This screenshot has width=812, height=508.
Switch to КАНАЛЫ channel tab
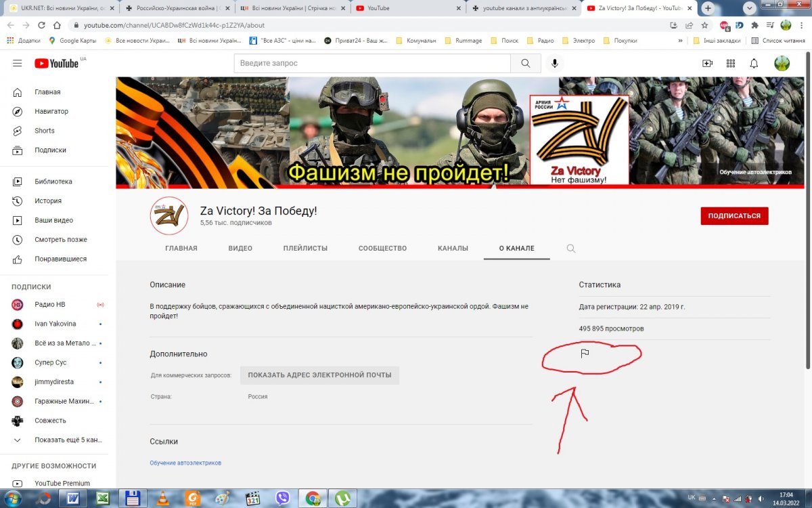coord(453,249)
